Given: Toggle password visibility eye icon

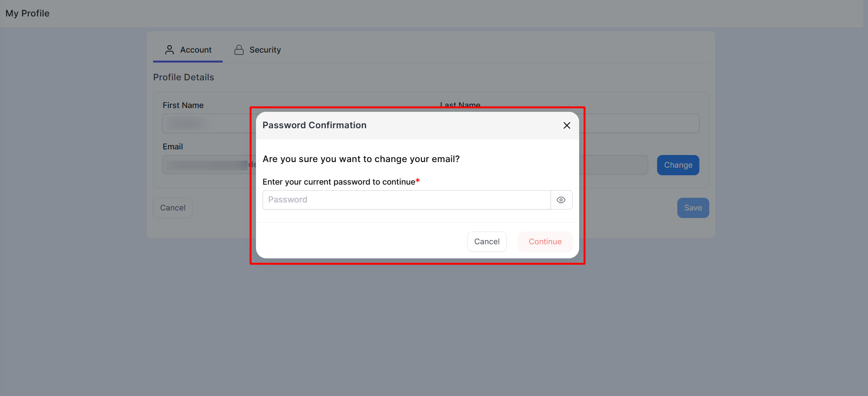Looking at the screenshot, I should click(x=561, y=200).
